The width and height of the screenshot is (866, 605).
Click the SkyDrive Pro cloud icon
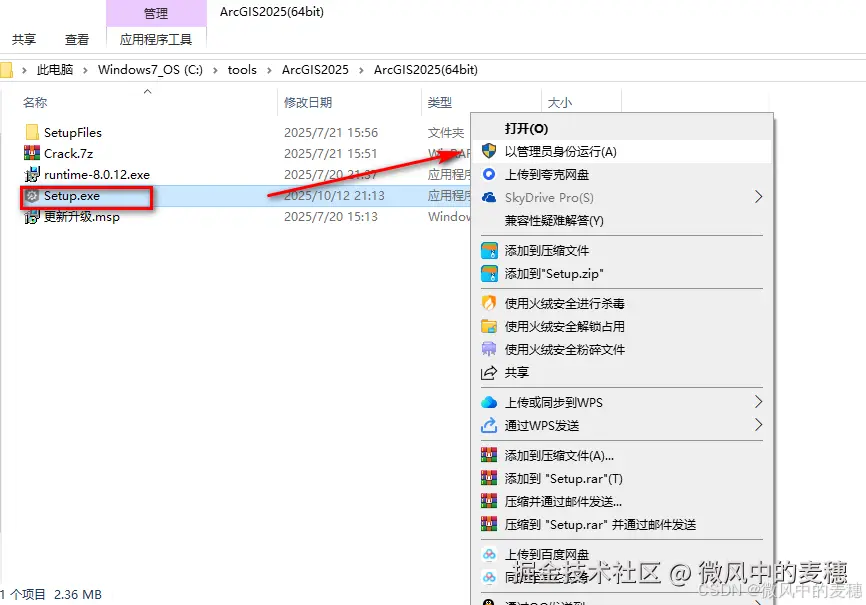tap(489, 197)
